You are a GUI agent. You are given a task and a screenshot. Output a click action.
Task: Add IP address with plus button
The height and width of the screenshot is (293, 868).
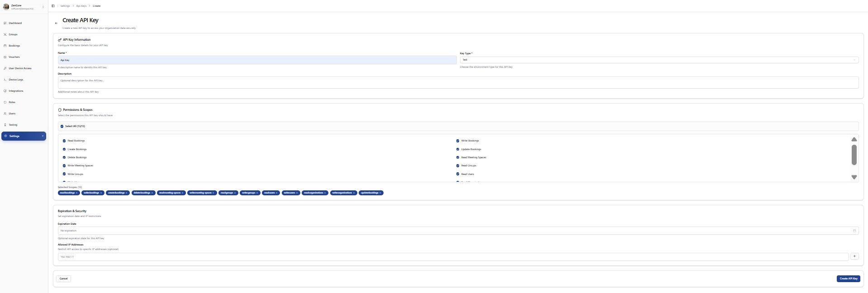point(854,256)
